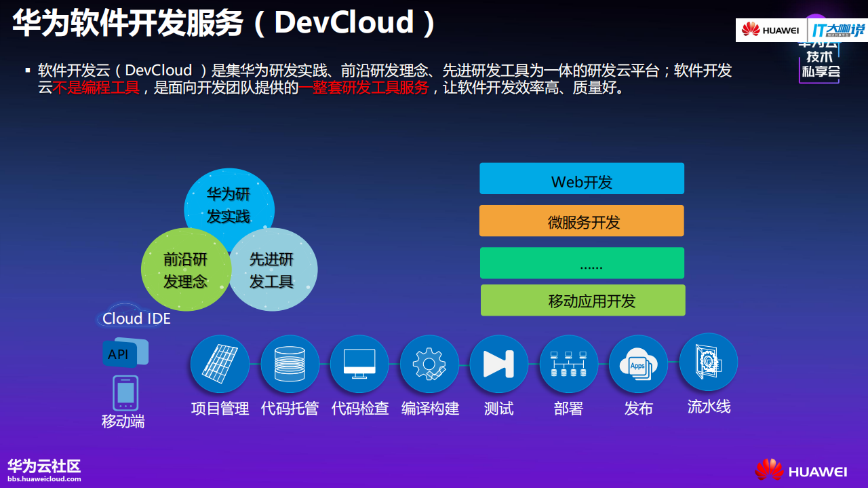
Task: Click the Web开发 blue button
Action: [x=582, y=178]
